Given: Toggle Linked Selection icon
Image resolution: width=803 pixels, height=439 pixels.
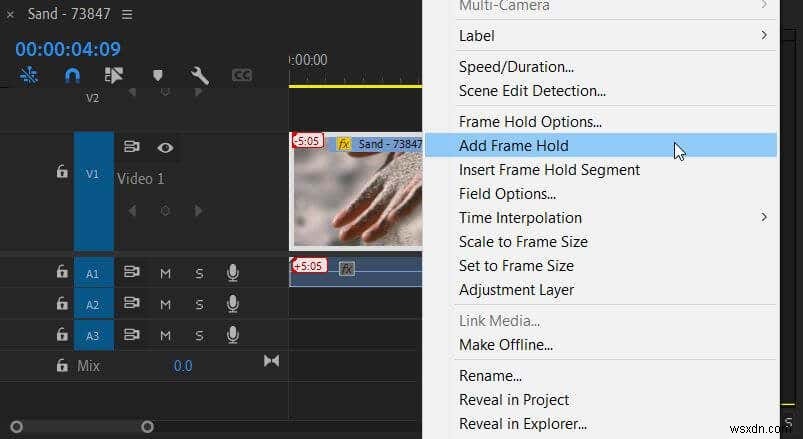Looking at the screenshot, I should tap(114, 75).
